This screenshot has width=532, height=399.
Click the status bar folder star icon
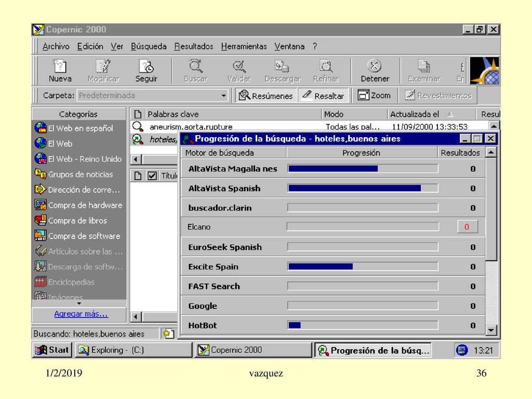point(168,334)
